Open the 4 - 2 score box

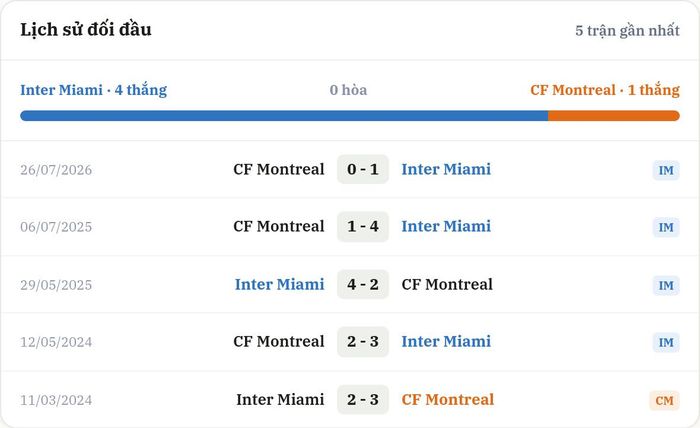coord(362,284)
